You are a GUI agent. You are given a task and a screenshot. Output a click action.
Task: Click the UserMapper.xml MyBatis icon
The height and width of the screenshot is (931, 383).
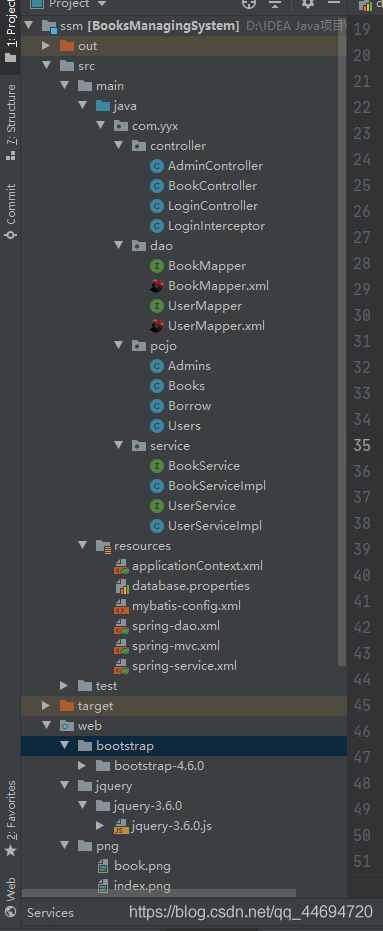point(157,325)
